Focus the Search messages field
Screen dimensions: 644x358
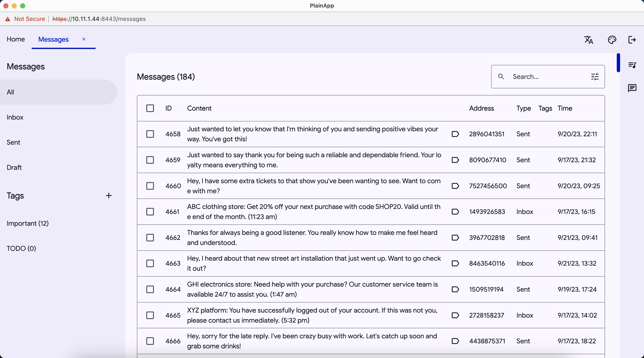(548, 77)
